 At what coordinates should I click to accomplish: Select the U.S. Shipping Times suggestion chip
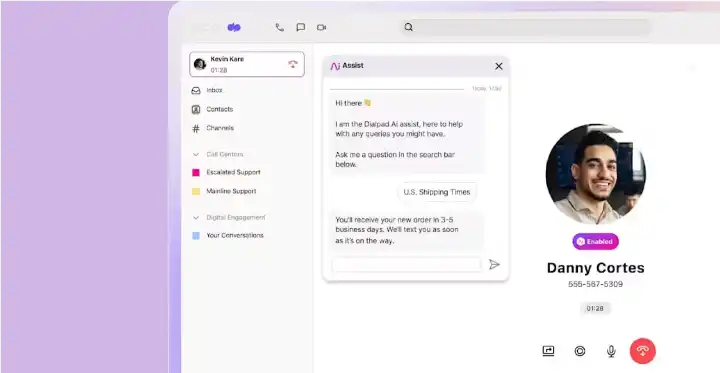click(x=437, y=192)
